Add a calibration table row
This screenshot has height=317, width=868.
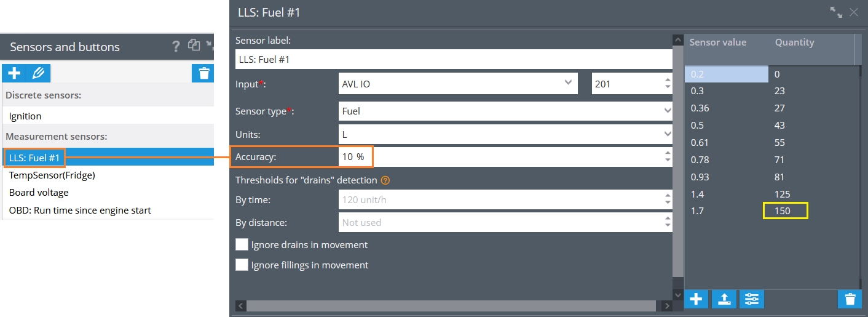click(696, 299)
